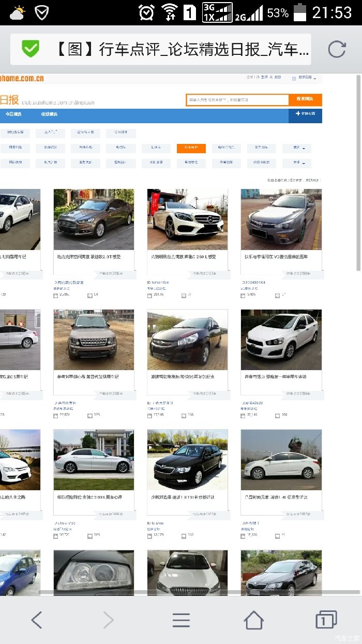This screenshot has width=362, height=644.
Task: Tap the browser refresh icon
Action: click(337, 49)
